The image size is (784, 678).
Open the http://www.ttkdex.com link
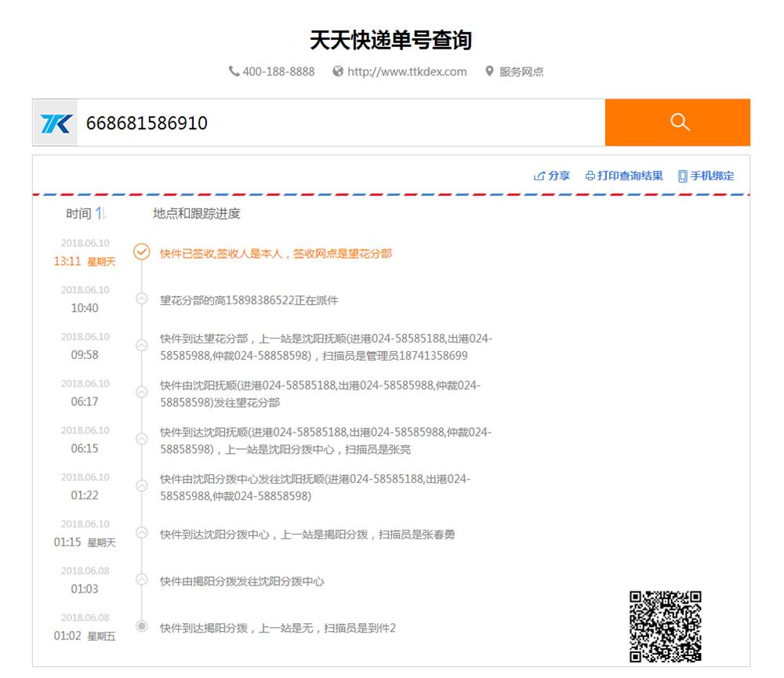coord(407,71)
